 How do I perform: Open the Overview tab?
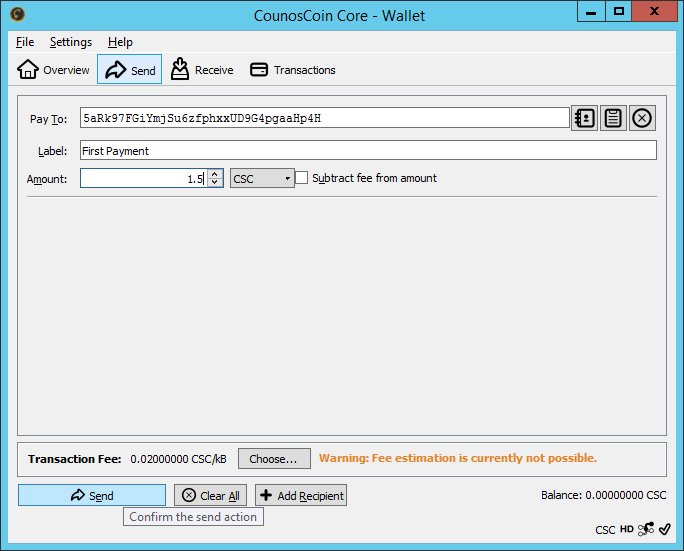(x=53, y=69)
